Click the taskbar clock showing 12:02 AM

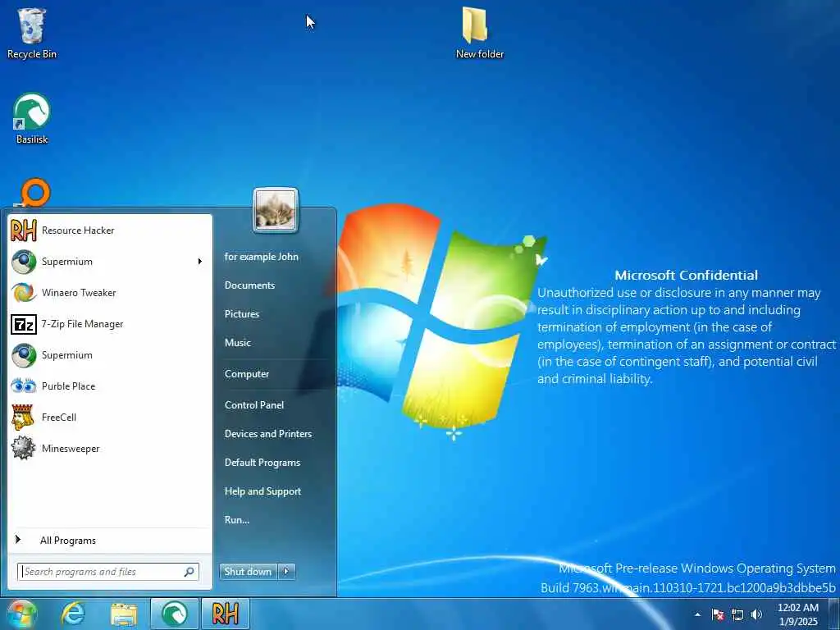coord(797,614)
